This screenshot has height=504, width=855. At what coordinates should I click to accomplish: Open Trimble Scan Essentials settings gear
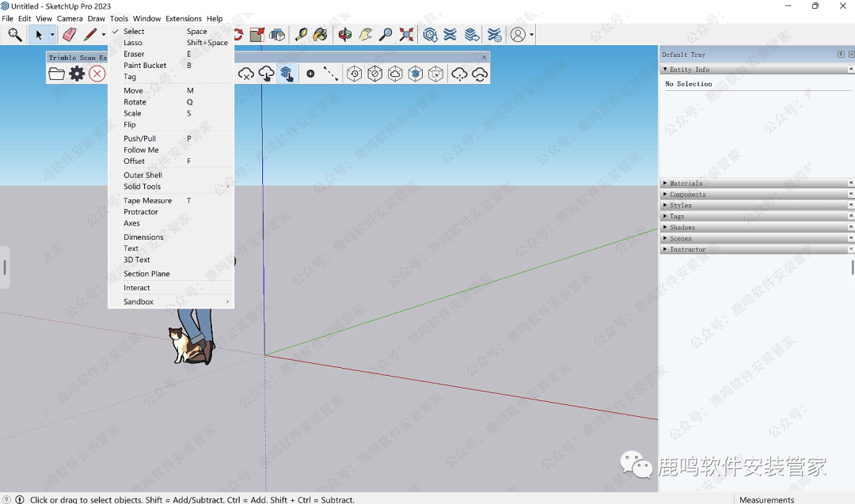point(77,74)
